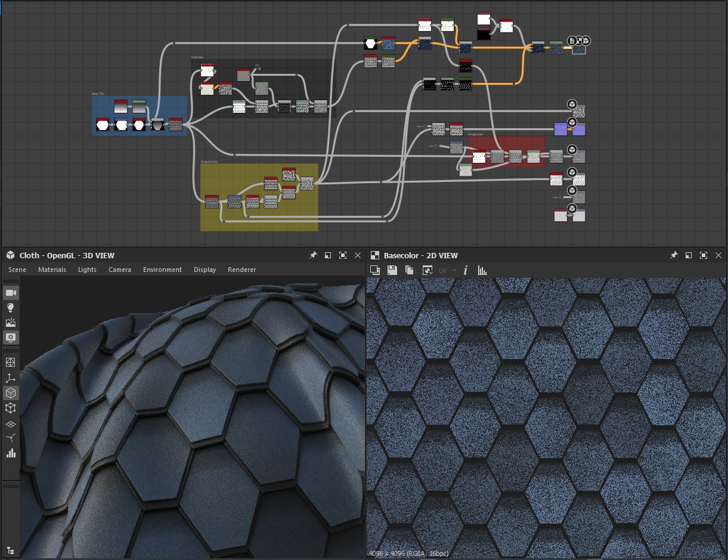
Task: Click the light bulb icon in the 3D view
Action: [11, 308]
